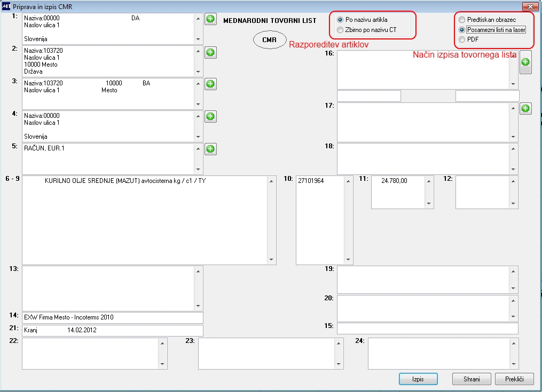This screenshot has width=542, height=392.
Task: Click green plus icon beside field 5
Action: click(210, 149)
